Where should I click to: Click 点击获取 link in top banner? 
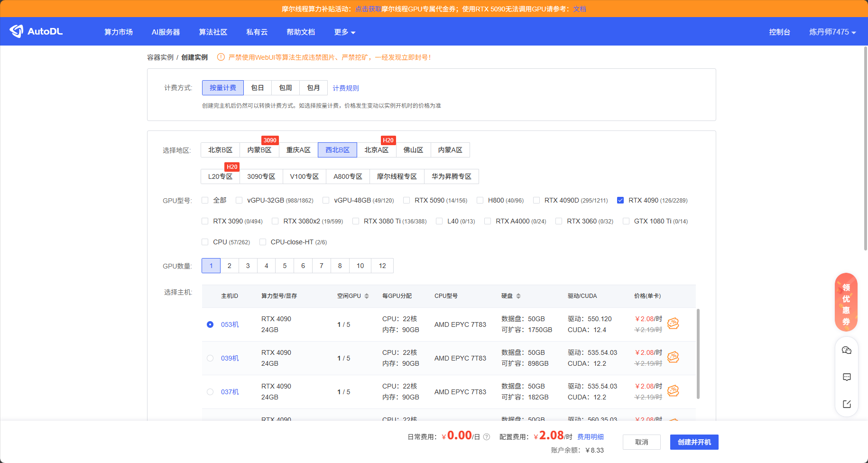tap(368, 9)
